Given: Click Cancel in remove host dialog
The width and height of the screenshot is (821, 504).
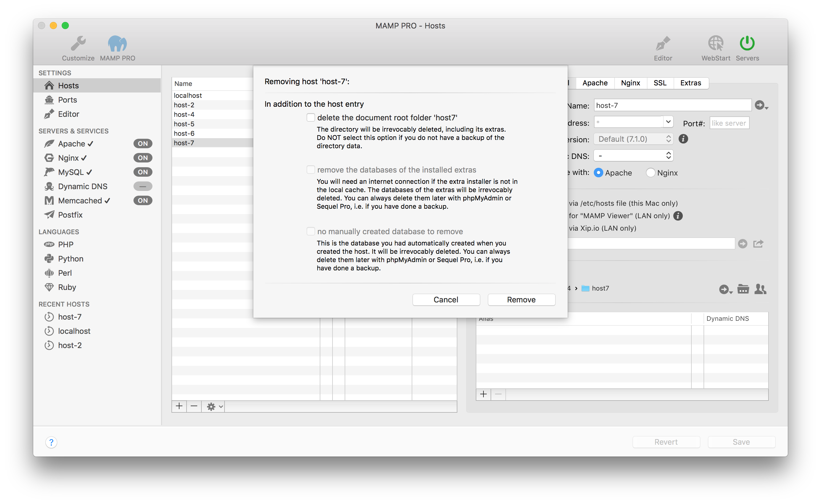Looking at the screenshot, I should (x=446, y=300).
